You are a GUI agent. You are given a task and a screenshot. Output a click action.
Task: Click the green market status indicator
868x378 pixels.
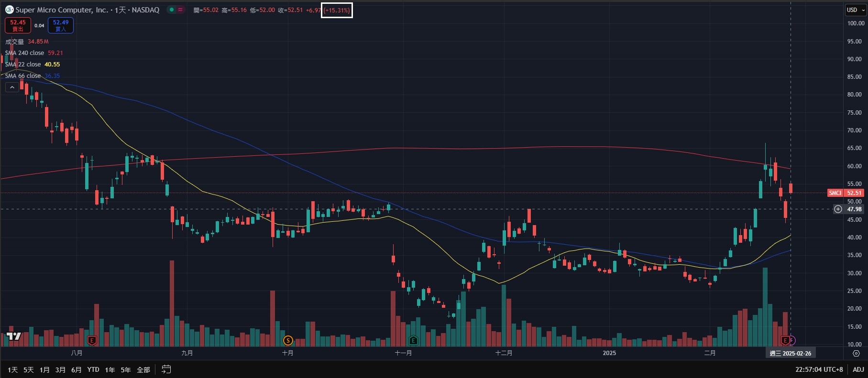click(x=171, y=10)
